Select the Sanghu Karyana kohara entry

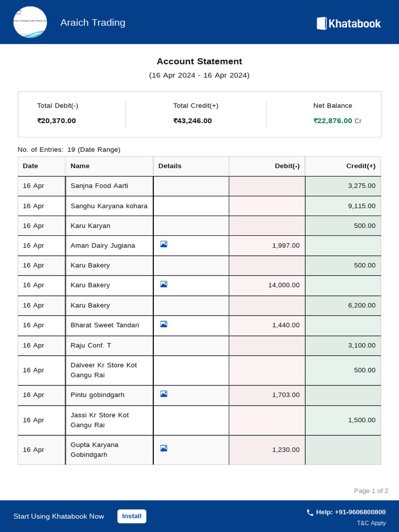[109, 206]
